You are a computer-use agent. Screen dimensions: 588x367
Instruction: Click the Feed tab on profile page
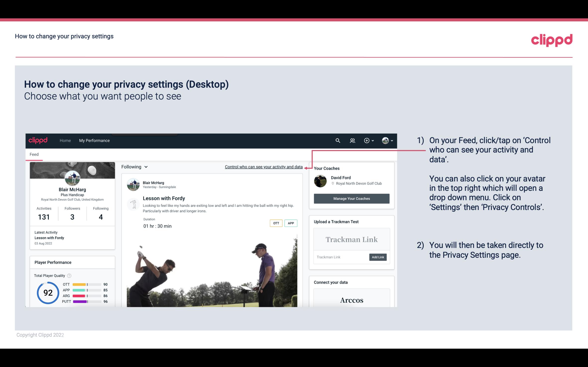pyautogui.click(x=34, y=154)
